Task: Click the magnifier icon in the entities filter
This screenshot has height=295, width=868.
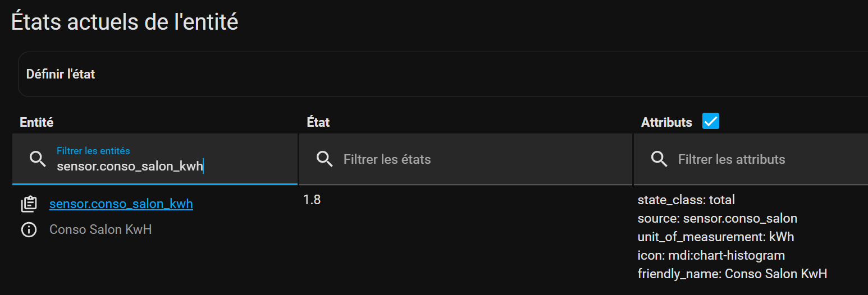Action: [x=38, y=159]
